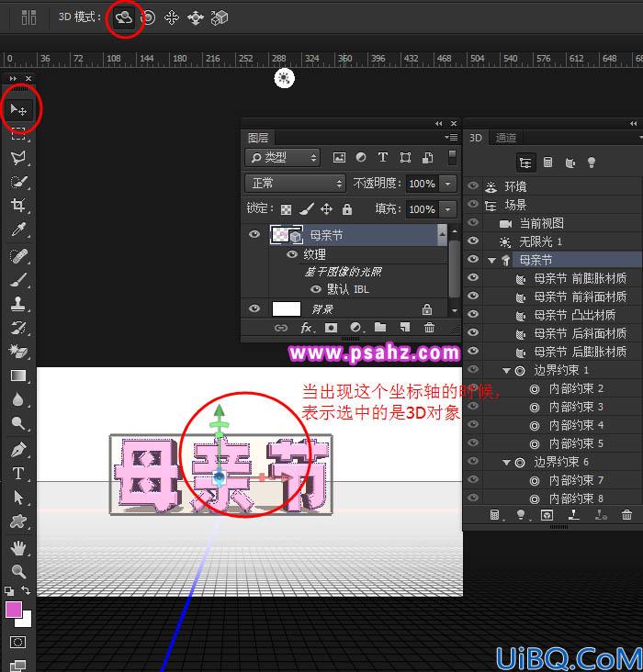Add a layer mask
643x672 pixels.
point(331,328)
